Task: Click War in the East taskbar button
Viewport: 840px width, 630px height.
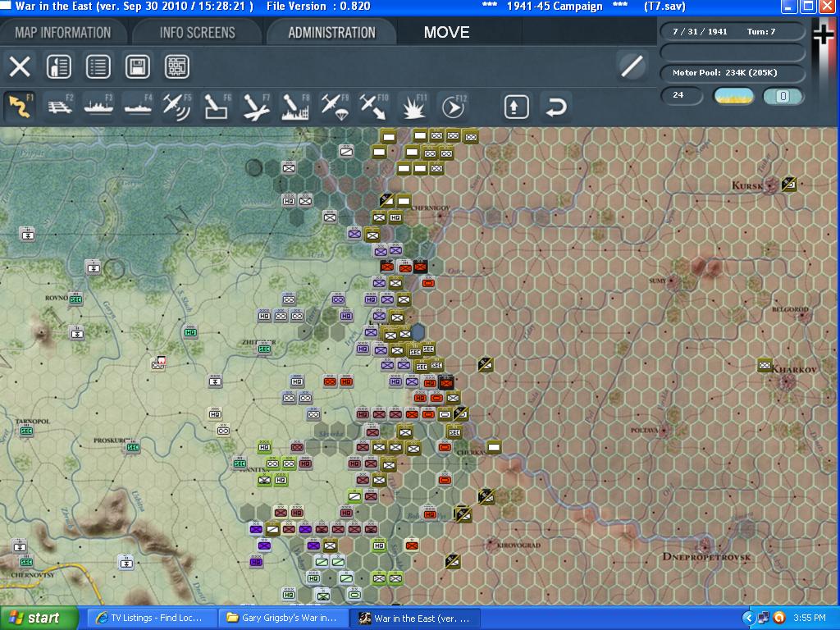Action: (x=415, y=618)
